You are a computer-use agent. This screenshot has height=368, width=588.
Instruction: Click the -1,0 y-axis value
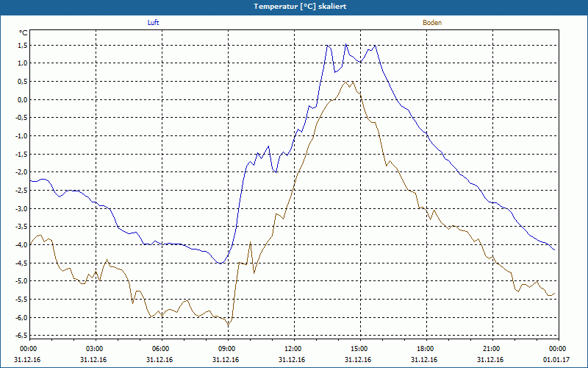point(22,136)
